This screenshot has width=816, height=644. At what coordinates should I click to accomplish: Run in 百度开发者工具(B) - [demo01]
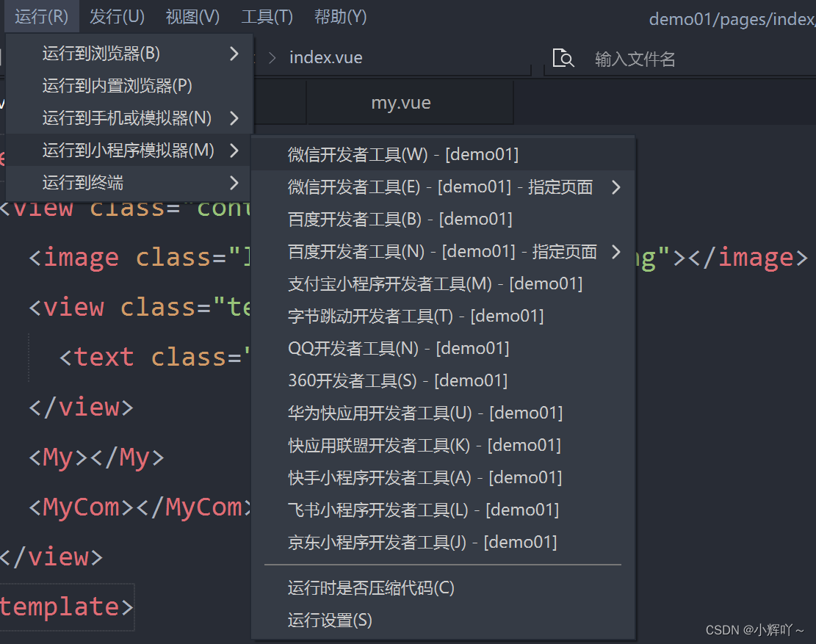(443, 219)
